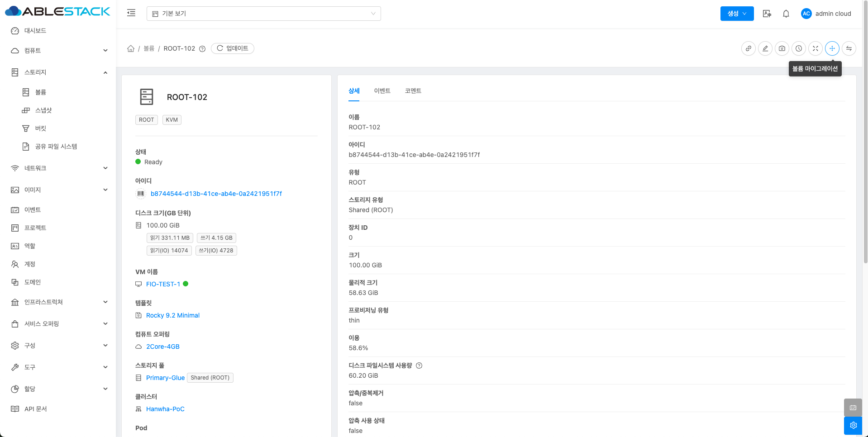Open the notifications bell

[x=786, y=14]
